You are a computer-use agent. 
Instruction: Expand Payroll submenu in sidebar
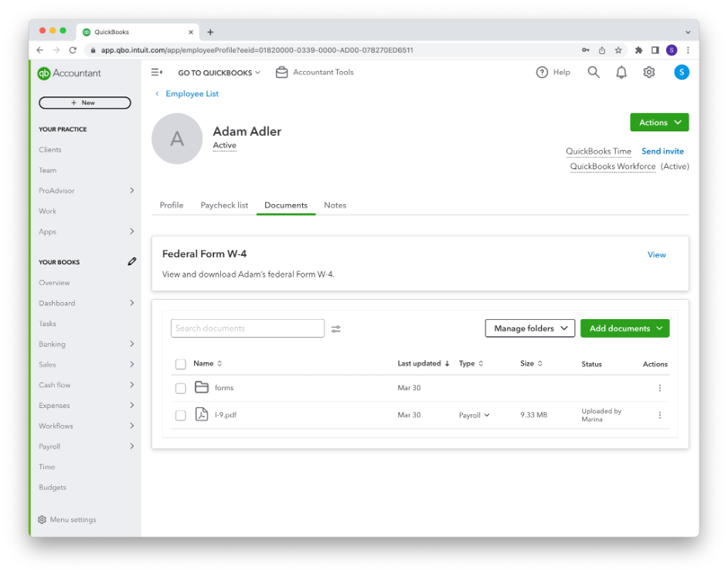(132, 447)
